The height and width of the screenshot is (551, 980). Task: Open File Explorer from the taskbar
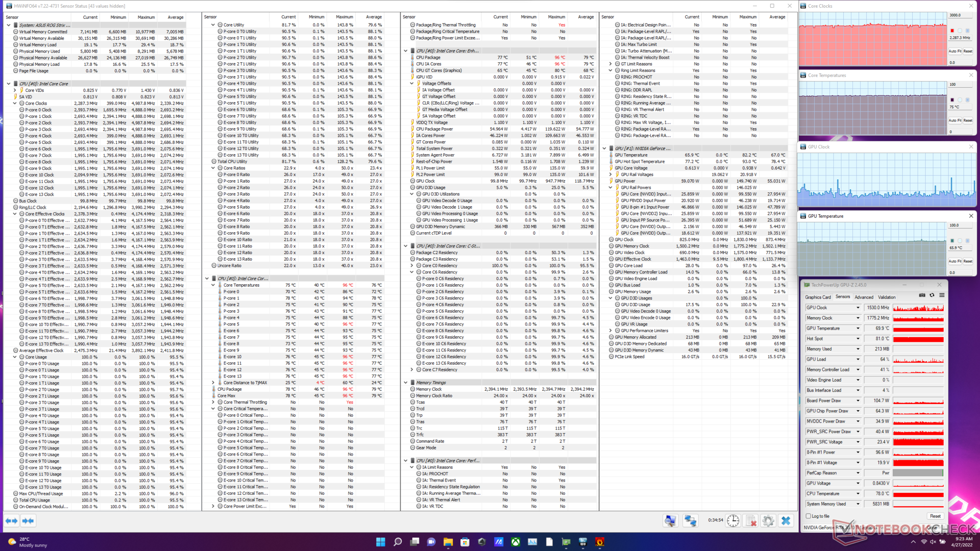448,542
